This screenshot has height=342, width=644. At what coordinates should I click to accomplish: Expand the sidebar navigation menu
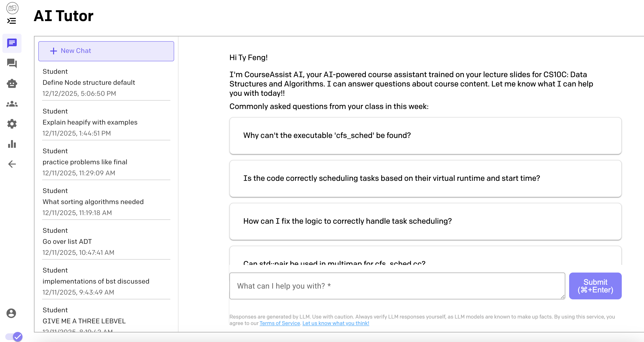tap(11, 21)
